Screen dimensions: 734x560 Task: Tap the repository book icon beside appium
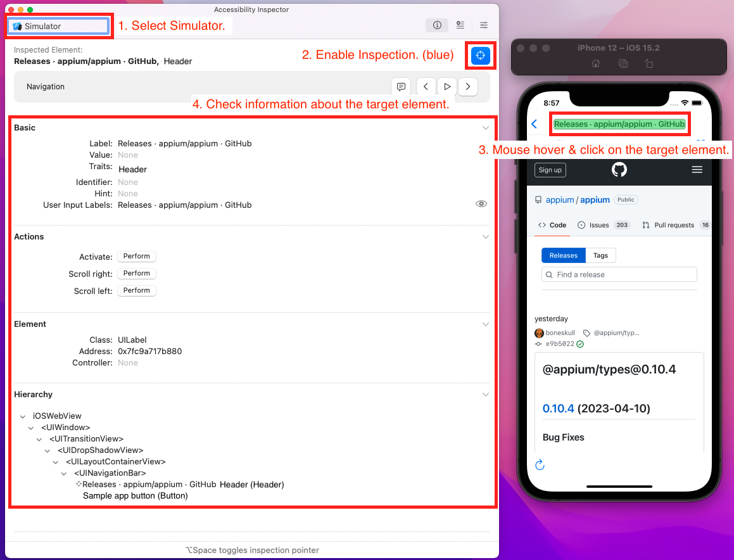click(x=538, y=200)
